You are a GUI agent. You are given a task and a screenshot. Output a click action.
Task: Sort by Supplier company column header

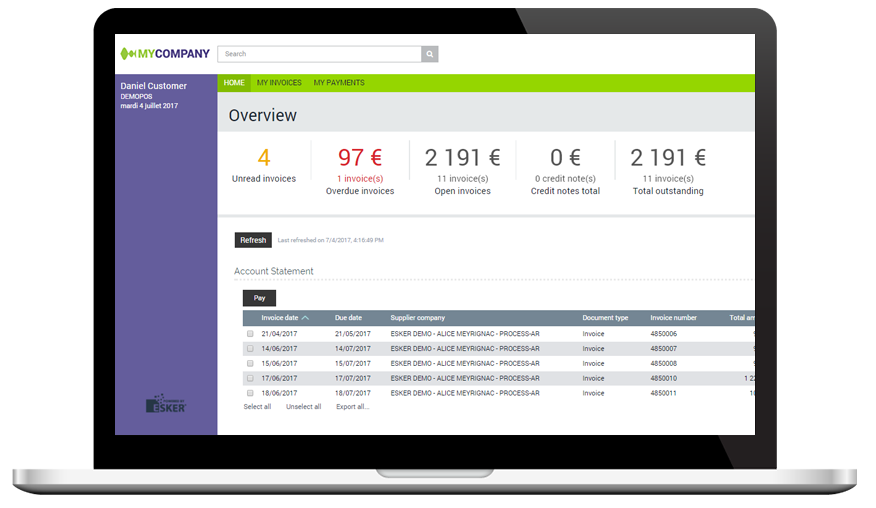(417, 318)
